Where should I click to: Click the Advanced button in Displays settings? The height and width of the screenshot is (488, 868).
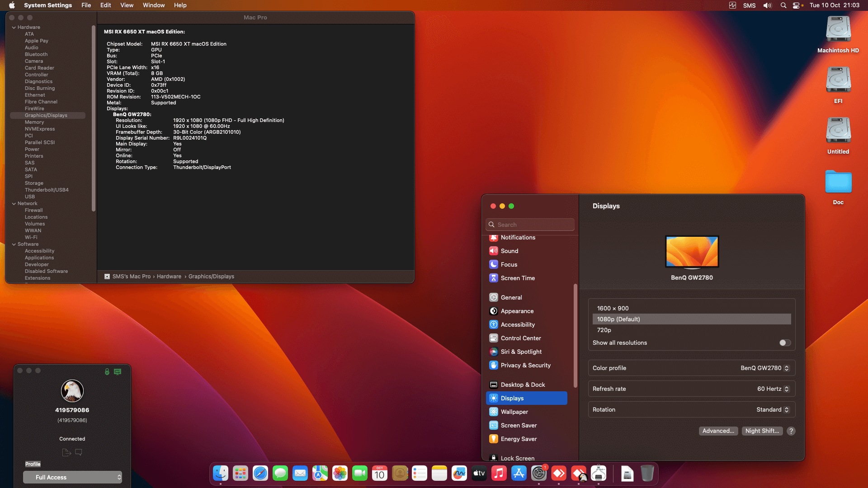pyautogui.click(x=718, y=431)
